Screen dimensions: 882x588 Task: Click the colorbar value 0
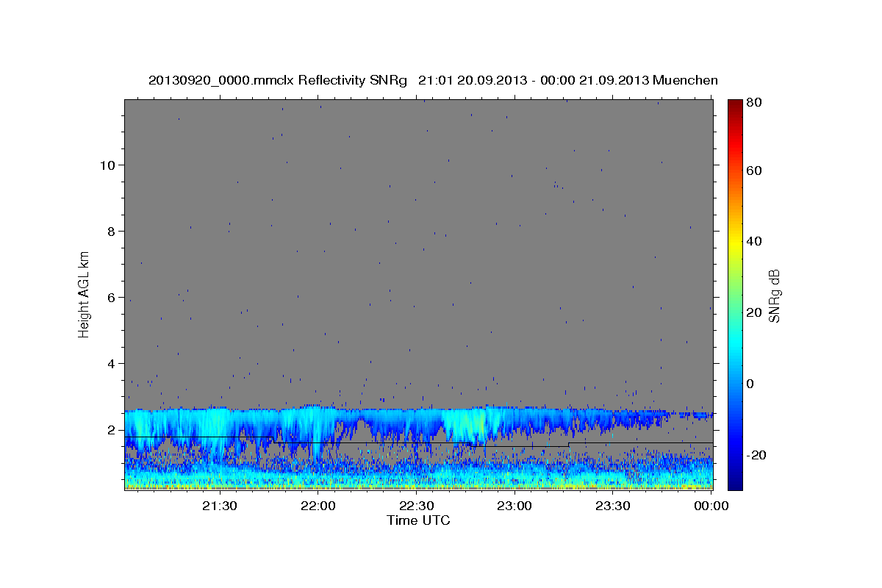click(x=752, y=384)
